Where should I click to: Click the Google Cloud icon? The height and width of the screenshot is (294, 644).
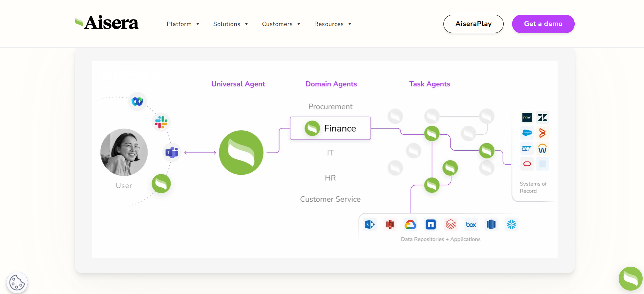[410, 225]
